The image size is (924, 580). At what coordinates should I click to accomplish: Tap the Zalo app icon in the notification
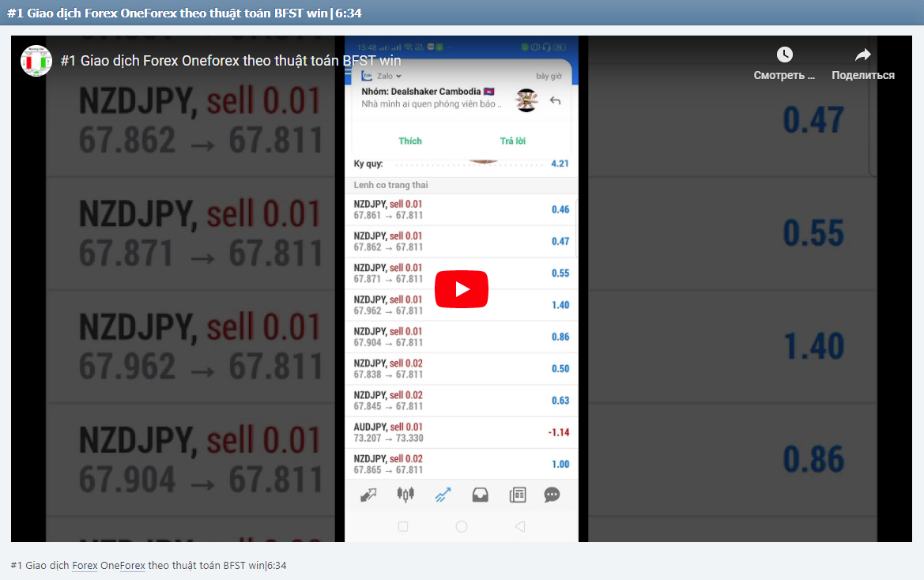tap(367, 76)
